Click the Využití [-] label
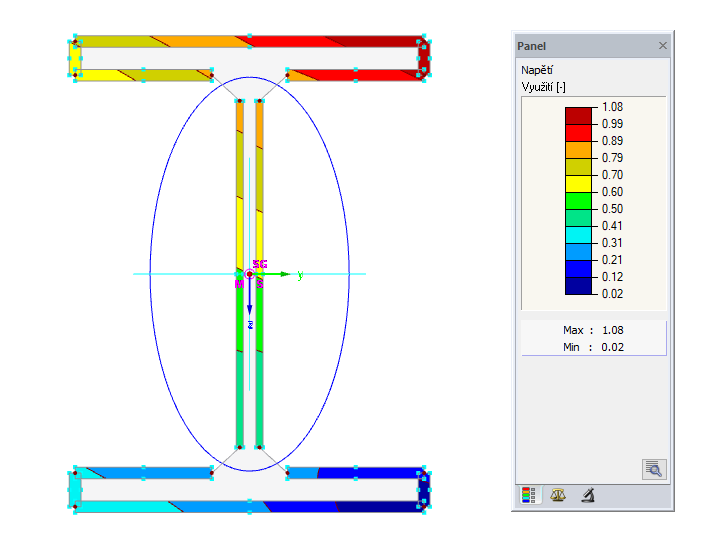 pos(543,87)
